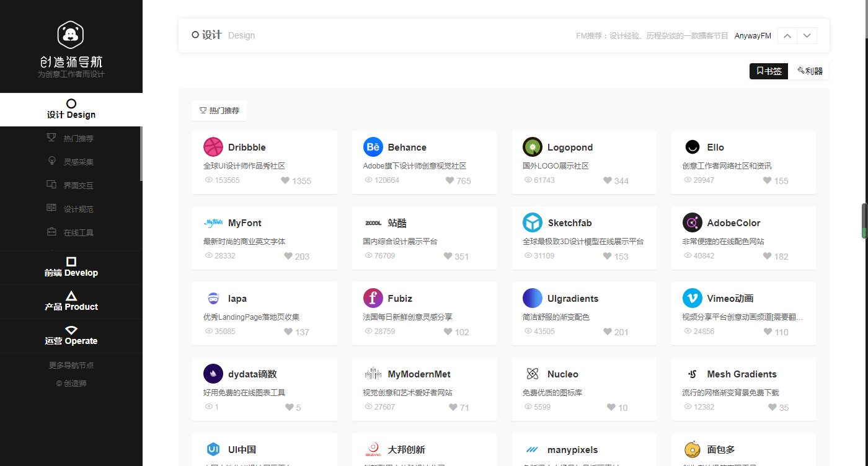The height and width of the screenshot is (466, 868).
Task: Select 热门推荐 in the sidebar
Action: pos(71,138)
